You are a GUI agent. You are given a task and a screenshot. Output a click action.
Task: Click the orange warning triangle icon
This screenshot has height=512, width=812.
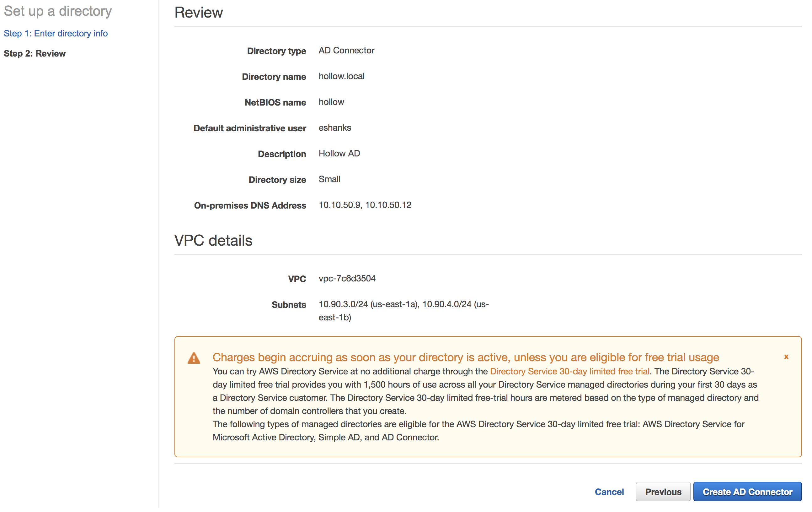(194, 358)
